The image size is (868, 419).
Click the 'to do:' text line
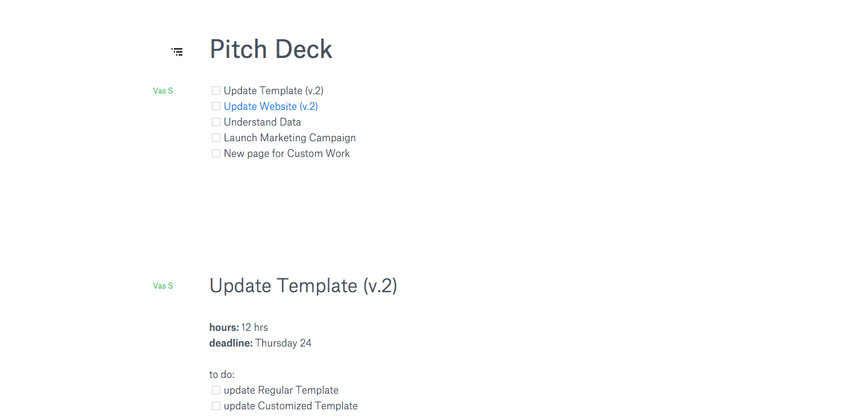tap(222, 374)
